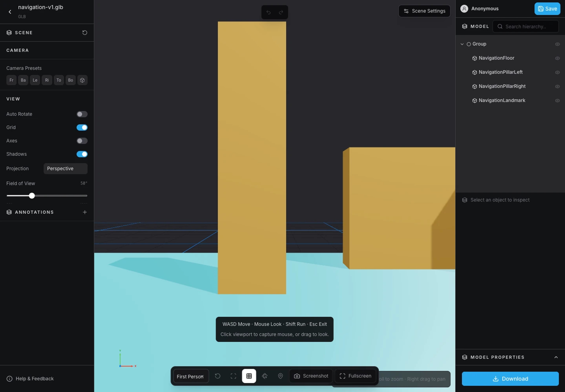Select the Bottom (Bo) camera preset
Viewport: 565px width, 392px height.
[71, 80]
